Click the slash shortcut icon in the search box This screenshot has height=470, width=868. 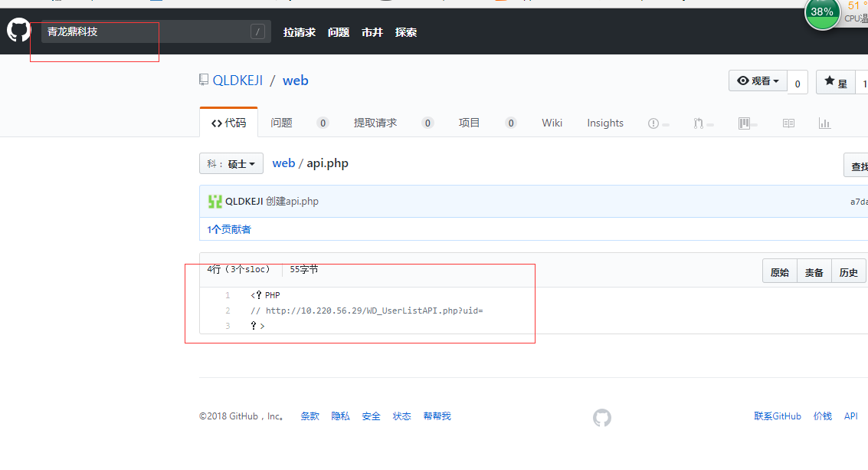(x=257, y=31)
